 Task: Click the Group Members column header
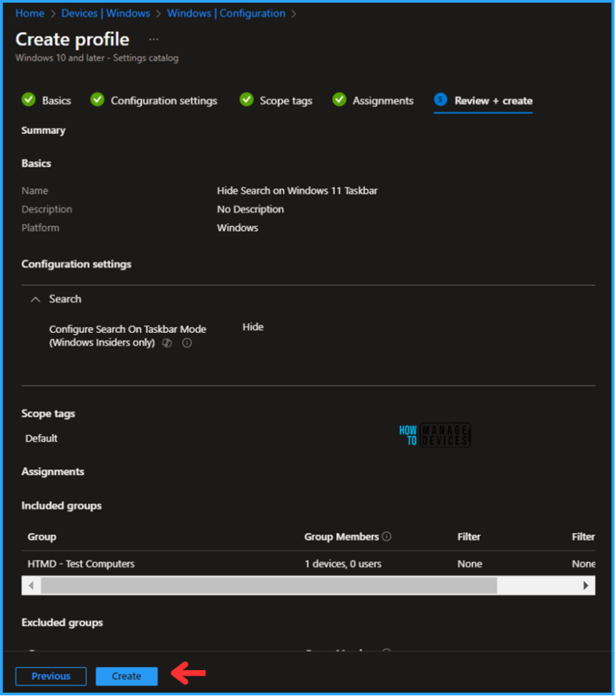click(x=342, y=537)
